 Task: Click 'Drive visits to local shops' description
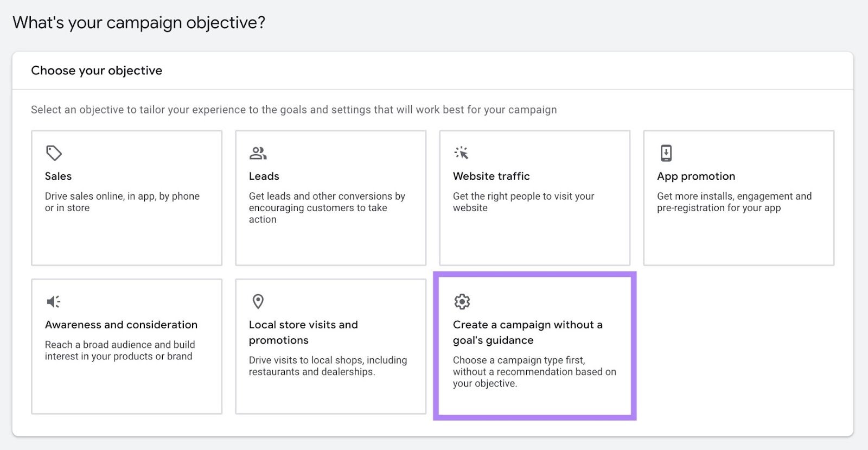(x=328, y=366)
